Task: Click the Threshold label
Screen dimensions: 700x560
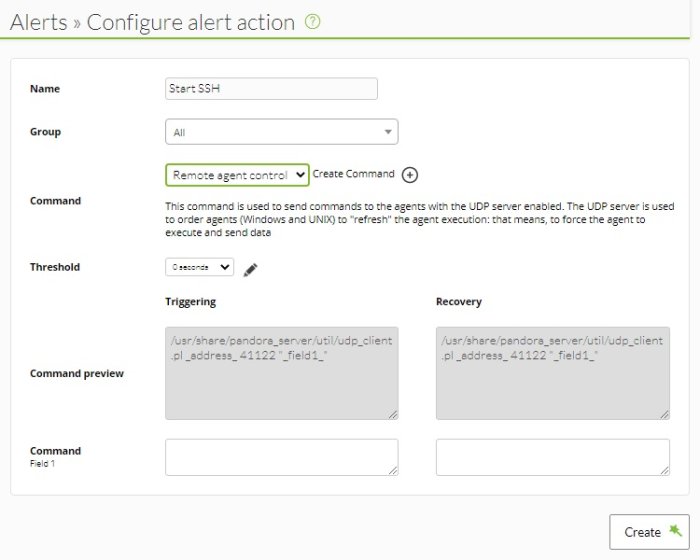Action: tap(55, 267)
